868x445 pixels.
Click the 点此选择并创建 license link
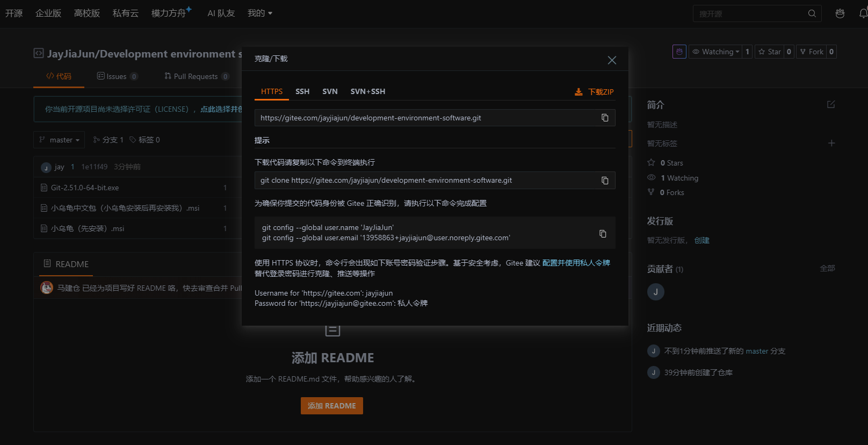point(221,109)
